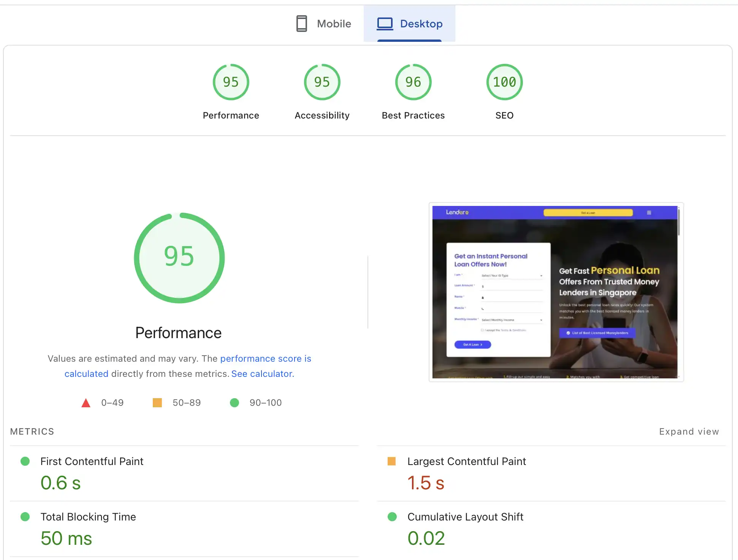The image size is (738, 560).
Task: Click the SEO 100 score gauge
Action: (x=504, y=82)
